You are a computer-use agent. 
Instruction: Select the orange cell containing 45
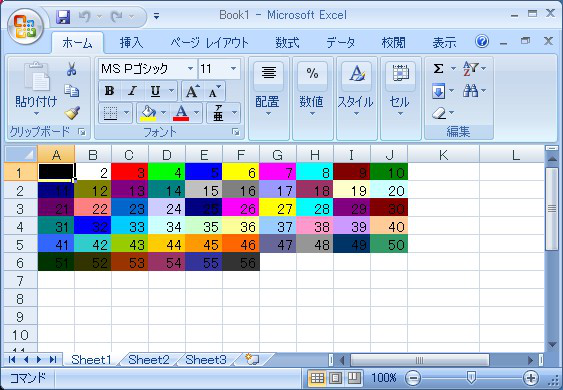click(204, 244)
